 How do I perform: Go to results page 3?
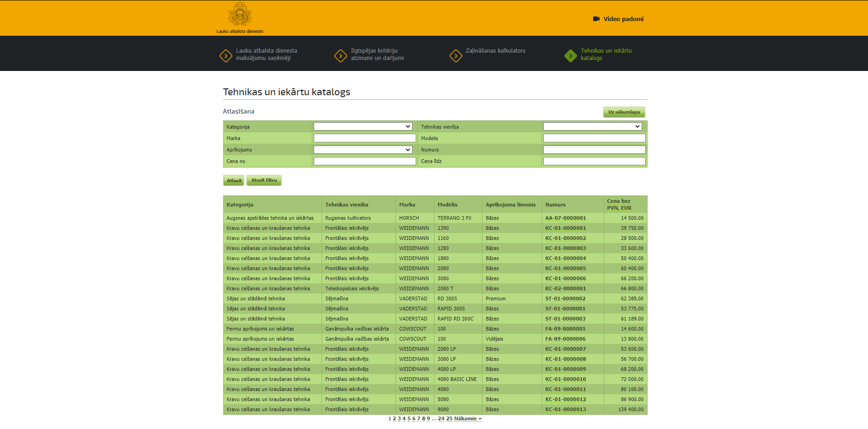pyautogui.click(x=399, y=418)
